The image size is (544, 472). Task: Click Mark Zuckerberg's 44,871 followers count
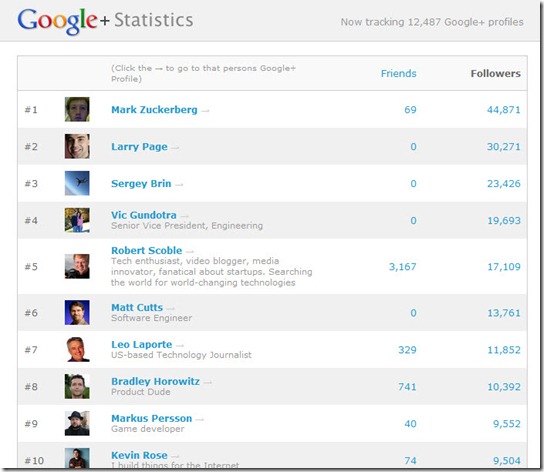(503, 110)
